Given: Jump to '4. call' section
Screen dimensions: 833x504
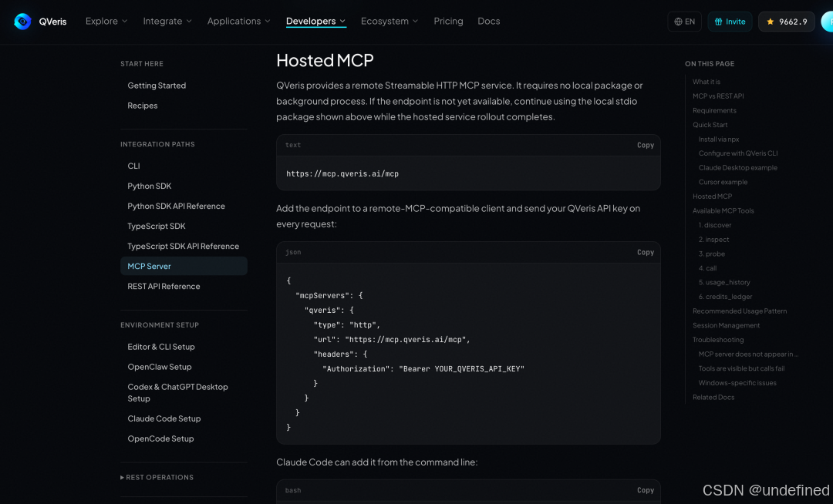Looking at the screenshot, I should 707,268.
